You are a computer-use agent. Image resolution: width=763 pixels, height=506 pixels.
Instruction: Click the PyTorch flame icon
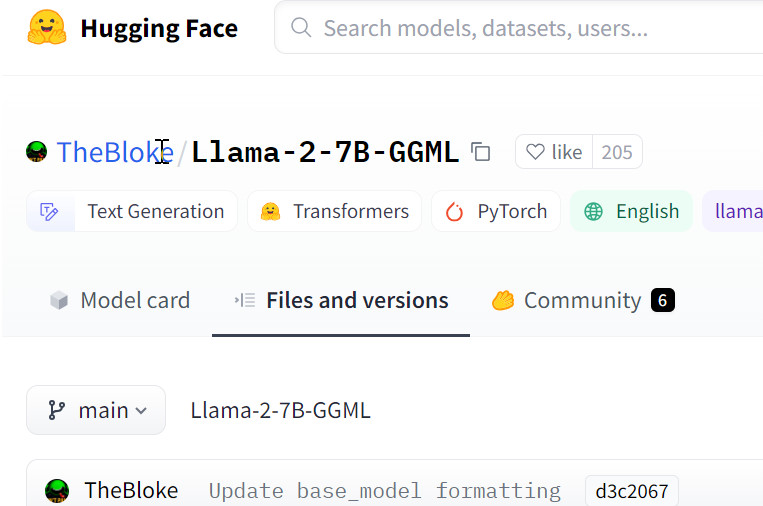point(455,211)
